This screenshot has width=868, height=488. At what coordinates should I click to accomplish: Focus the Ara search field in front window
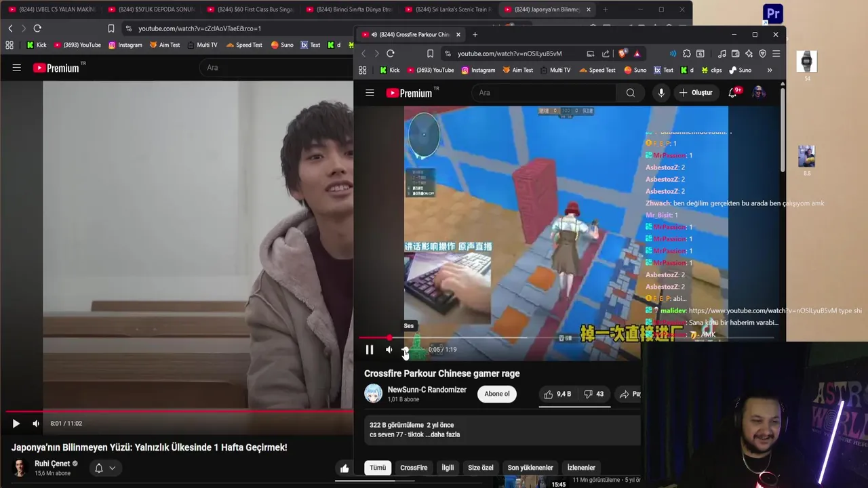pyautogui.click(x=544, y=93)
